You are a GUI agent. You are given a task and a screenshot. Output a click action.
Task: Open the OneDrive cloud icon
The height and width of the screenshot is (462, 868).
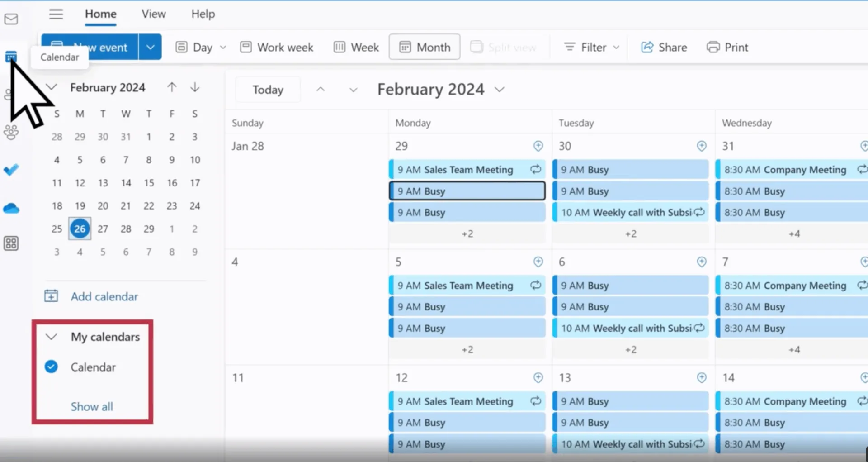tap(11, 209)
